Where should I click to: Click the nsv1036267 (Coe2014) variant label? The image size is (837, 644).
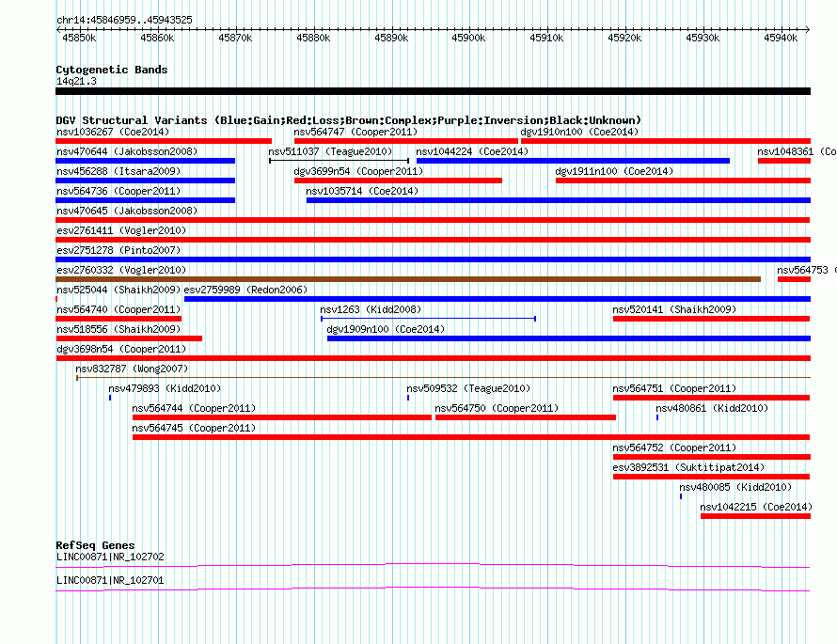tap(113, 132)
